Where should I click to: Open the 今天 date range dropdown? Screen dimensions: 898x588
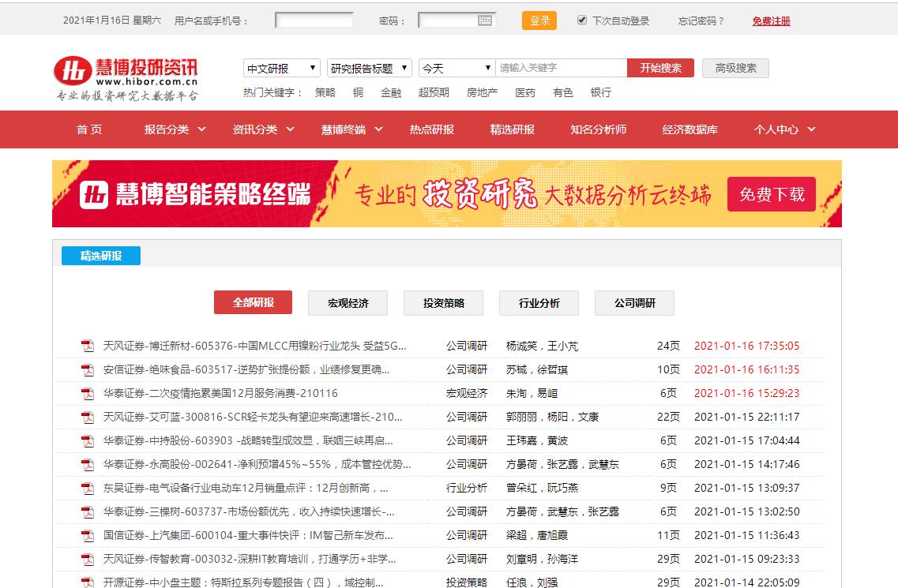coord(456,68)
